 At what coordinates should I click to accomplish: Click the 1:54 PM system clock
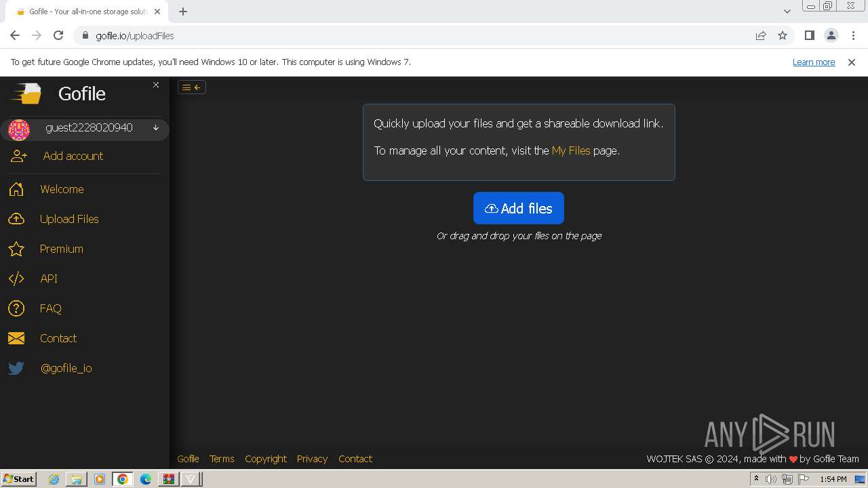(833, 479)
